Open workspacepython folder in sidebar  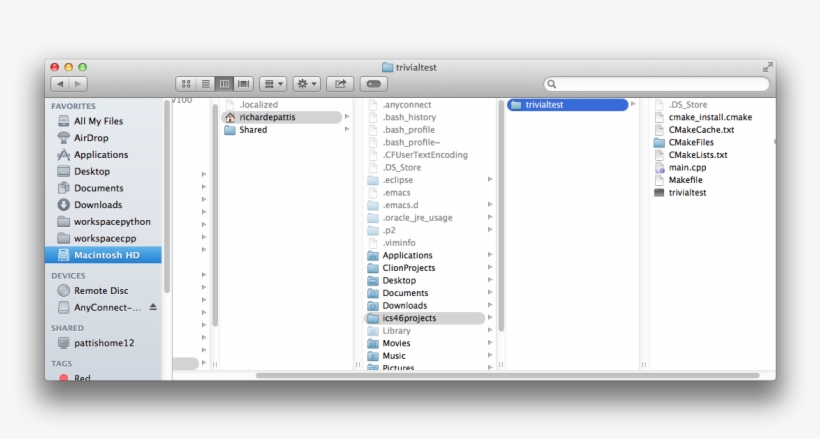point(112,221)
